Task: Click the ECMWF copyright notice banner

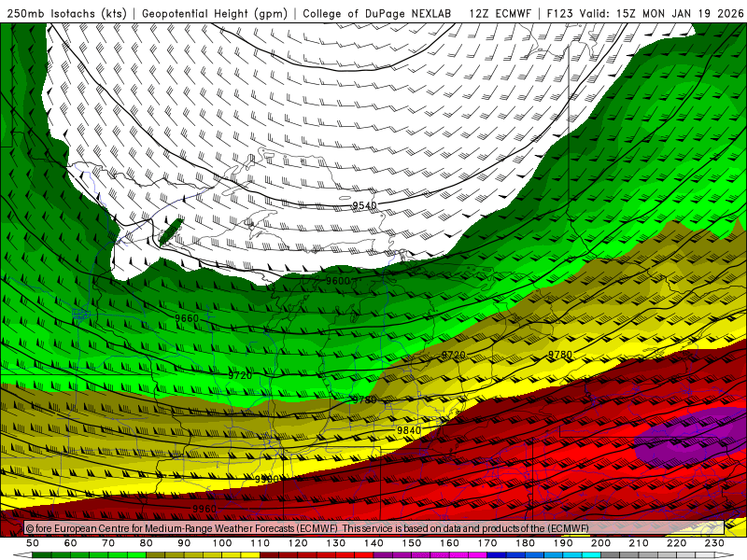Action: pyautogui.click(x=374, y=528)
